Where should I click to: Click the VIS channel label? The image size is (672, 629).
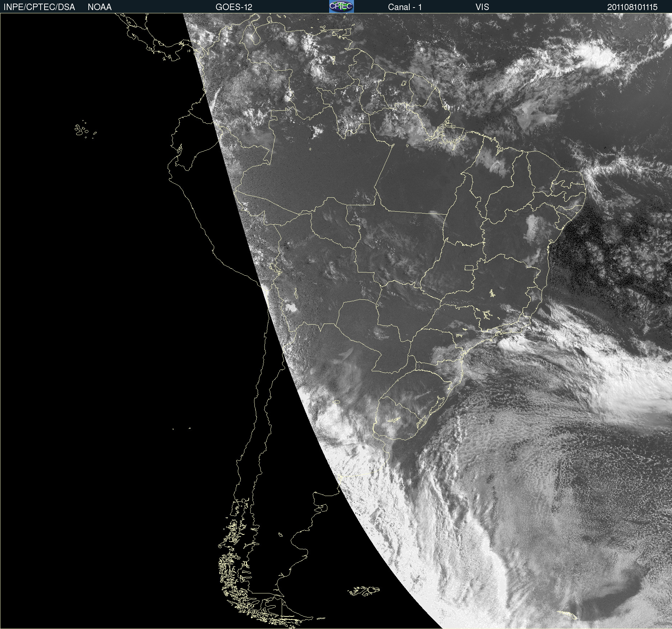click(x=482, y=7)
